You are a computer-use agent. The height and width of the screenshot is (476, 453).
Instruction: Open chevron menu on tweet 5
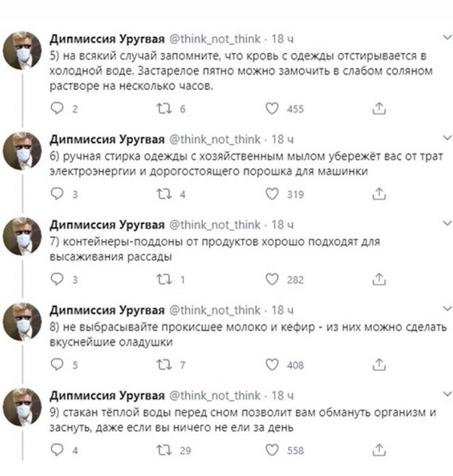tap(448, 38)
